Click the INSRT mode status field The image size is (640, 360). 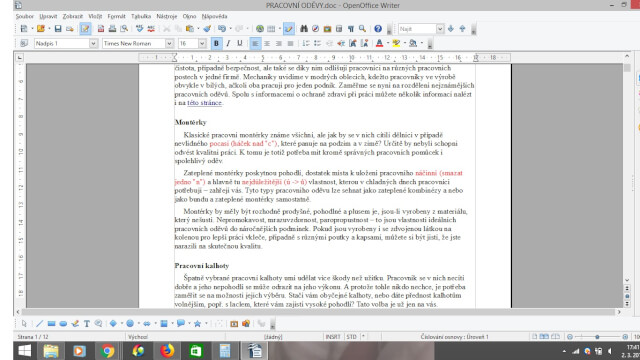[x=333, y=337]
